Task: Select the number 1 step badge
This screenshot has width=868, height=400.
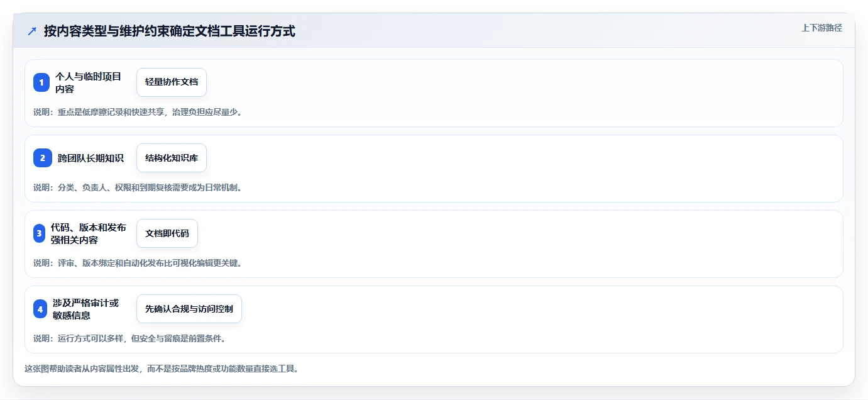Action: 41,82
